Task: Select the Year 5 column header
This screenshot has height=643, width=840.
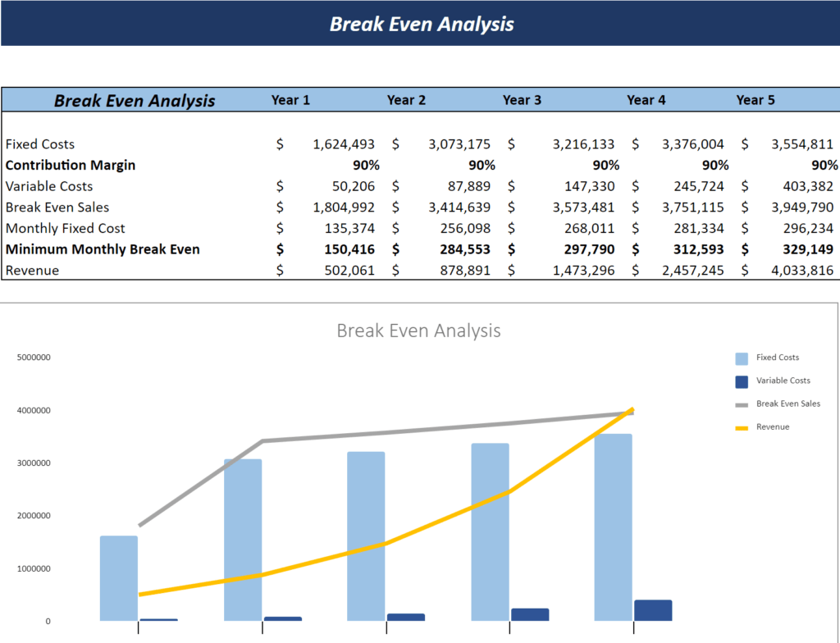Action: point(756,99)
